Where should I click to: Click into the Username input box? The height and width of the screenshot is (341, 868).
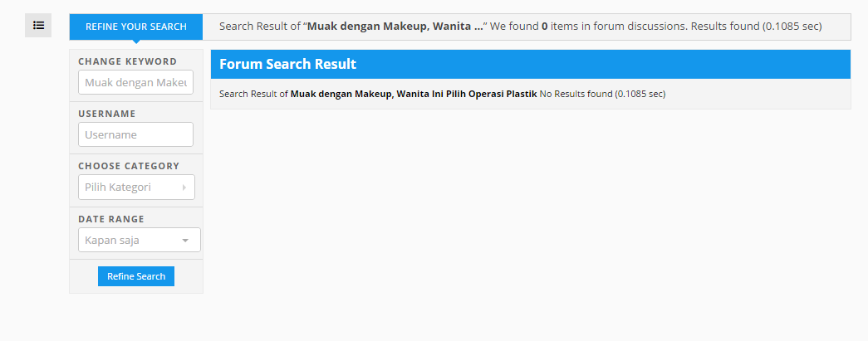(135, 134)
